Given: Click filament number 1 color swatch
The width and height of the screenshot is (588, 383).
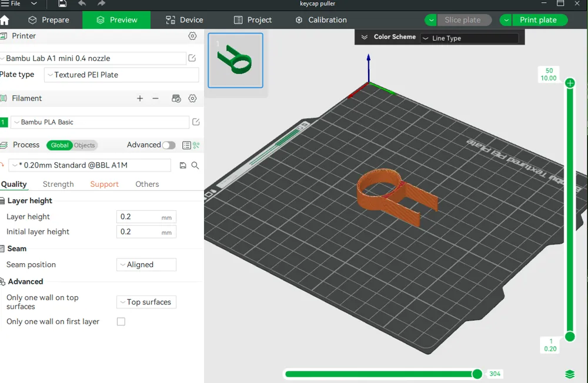Looking at the screenshot, I should [4, 122].
